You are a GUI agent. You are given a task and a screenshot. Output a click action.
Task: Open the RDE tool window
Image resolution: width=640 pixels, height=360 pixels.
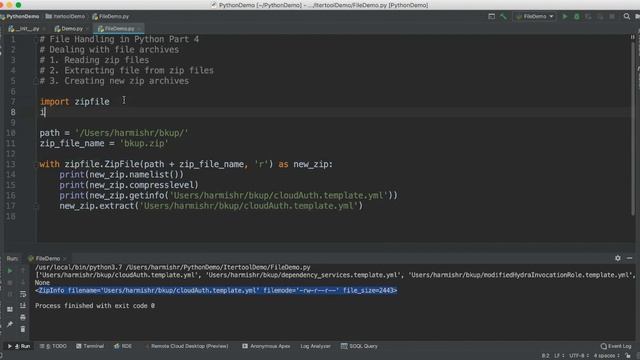click(123, 346)
